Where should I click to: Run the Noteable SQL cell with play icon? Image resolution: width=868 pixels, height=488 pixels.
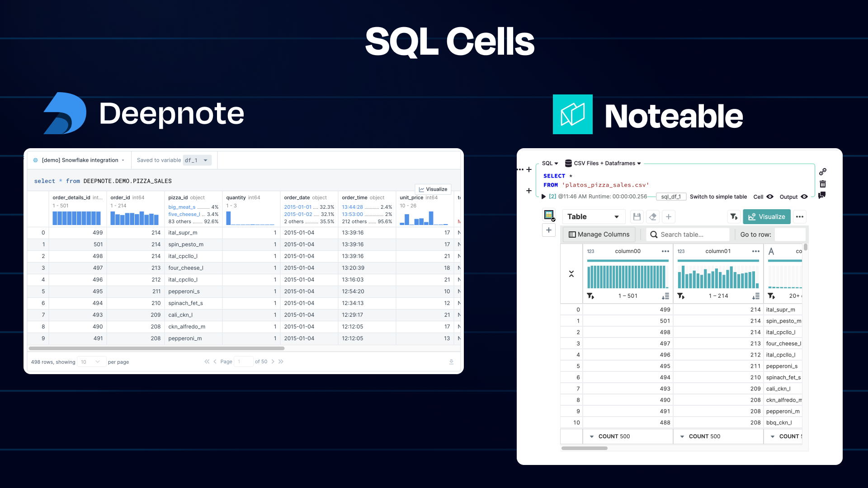pos(543,197)
